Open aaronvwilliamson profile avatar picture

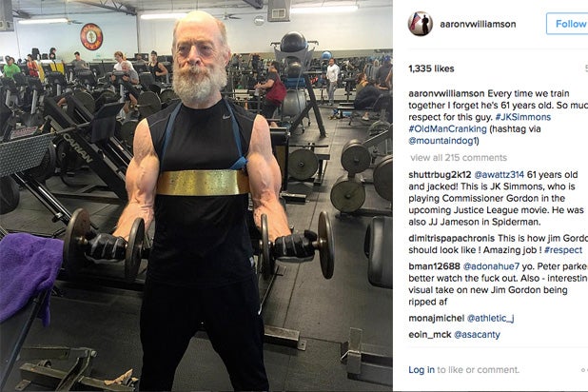tap(420, 24)
